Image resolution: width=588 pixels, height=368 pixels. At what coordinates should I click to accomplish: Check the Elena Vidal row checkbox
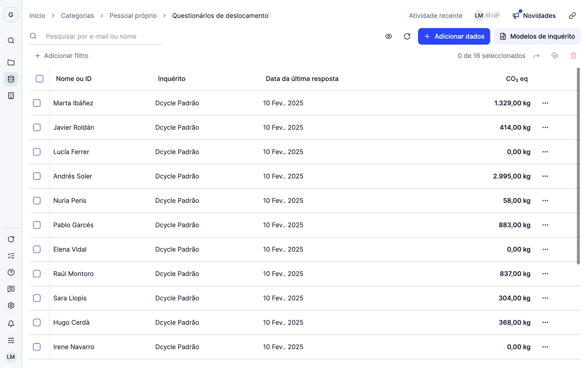coord(37,249)
